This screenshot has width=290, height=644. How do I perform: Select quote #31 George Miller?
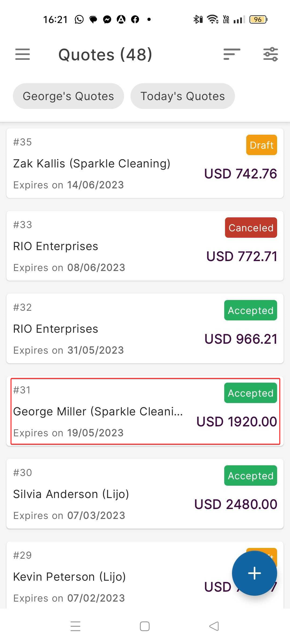107,411
